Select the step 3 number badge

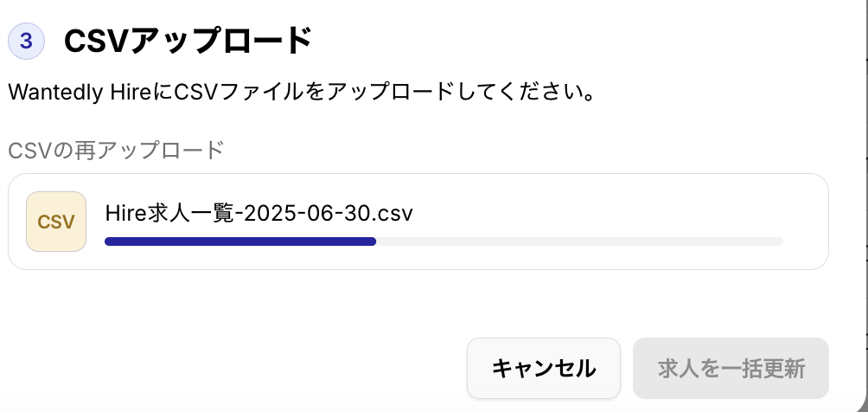click(x=26, y=41)
